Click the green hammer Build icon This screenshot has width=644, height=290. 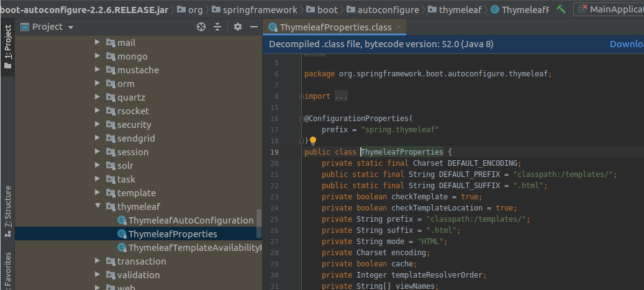coord(561,9)
